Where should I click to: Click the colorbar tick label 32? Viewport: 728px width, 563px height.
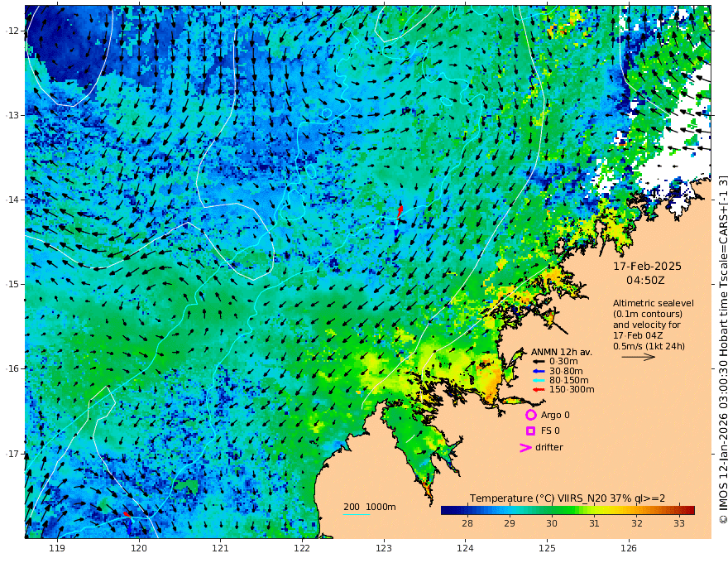pos(636,523)
